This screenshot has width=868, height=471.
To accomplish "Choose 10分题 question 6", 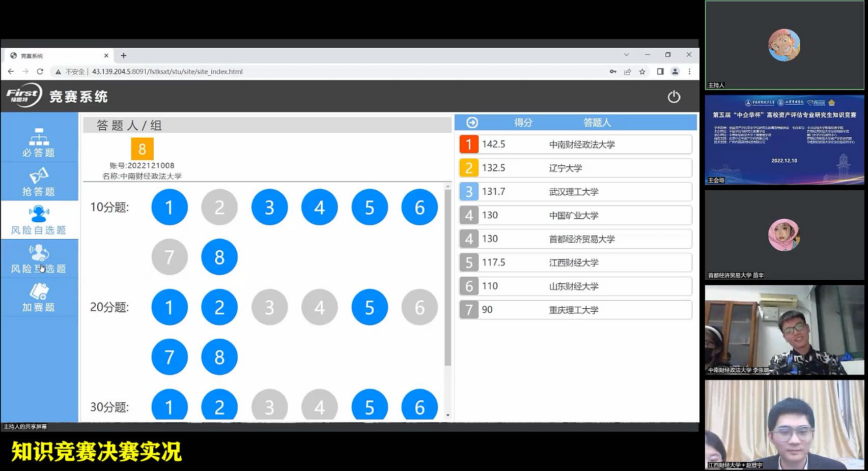I will [x=419, y=207].
